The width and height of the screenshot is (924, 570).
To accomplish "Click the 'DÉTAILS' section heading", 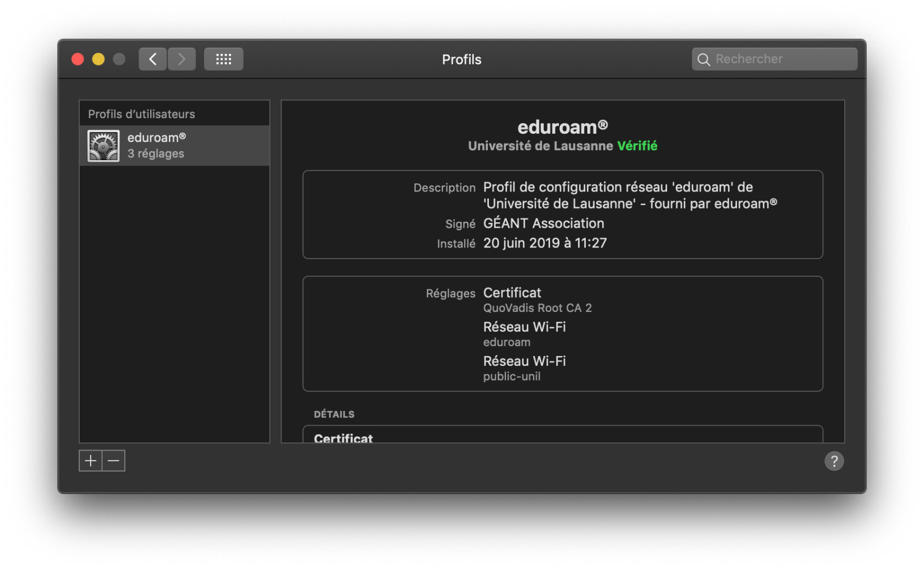I will 334,414.
